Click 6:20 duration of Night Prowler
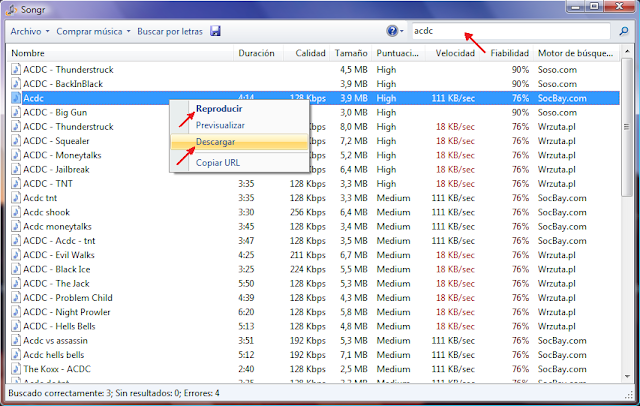This screenshot has height=406, width=640. (246, 312)
